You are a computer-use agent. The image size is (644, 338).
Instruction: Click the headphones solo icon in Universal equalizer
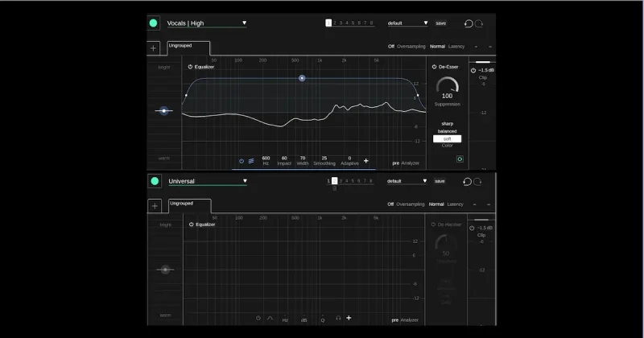(x=338, y=318)
